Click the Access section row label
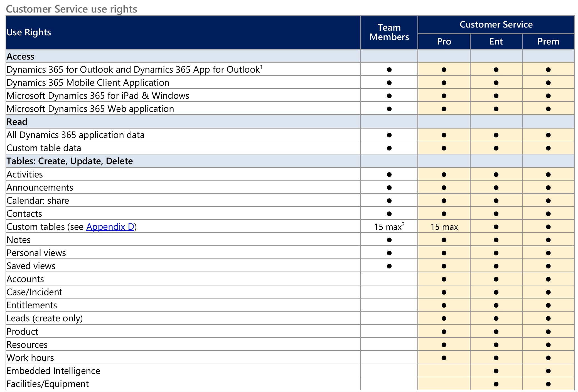The width and height of the screenshot is (578, 392). [20, 56]
